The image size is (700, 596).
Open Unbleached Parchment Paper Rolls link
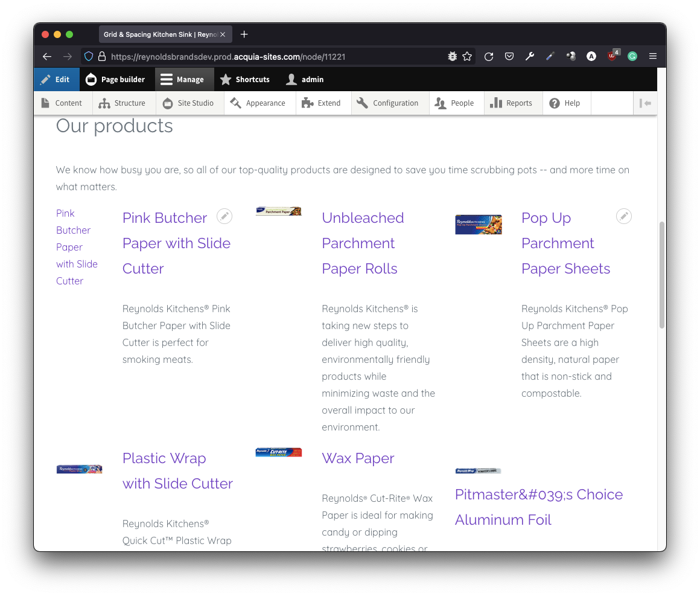[x=363, y=243]
